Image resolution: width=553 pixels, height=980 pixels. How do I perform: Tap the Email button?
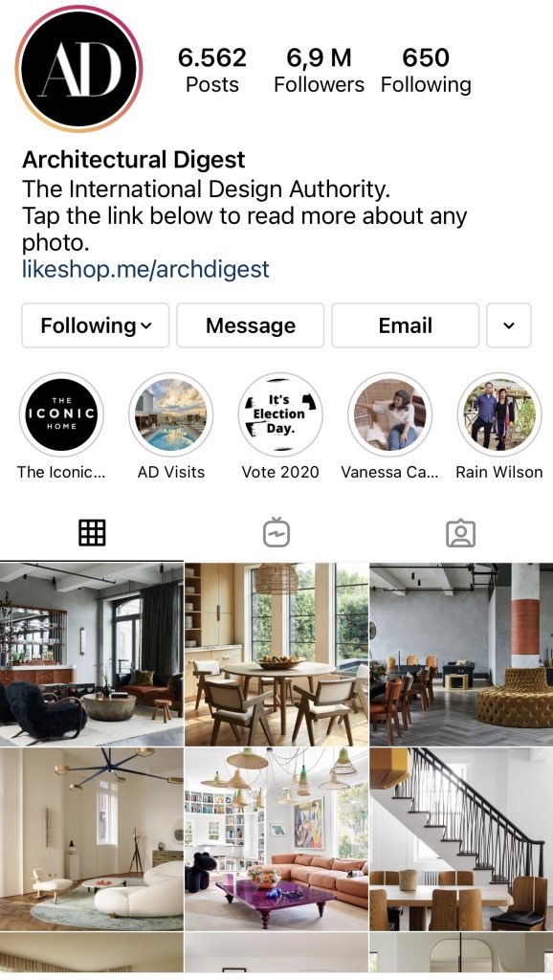(406, 325)
